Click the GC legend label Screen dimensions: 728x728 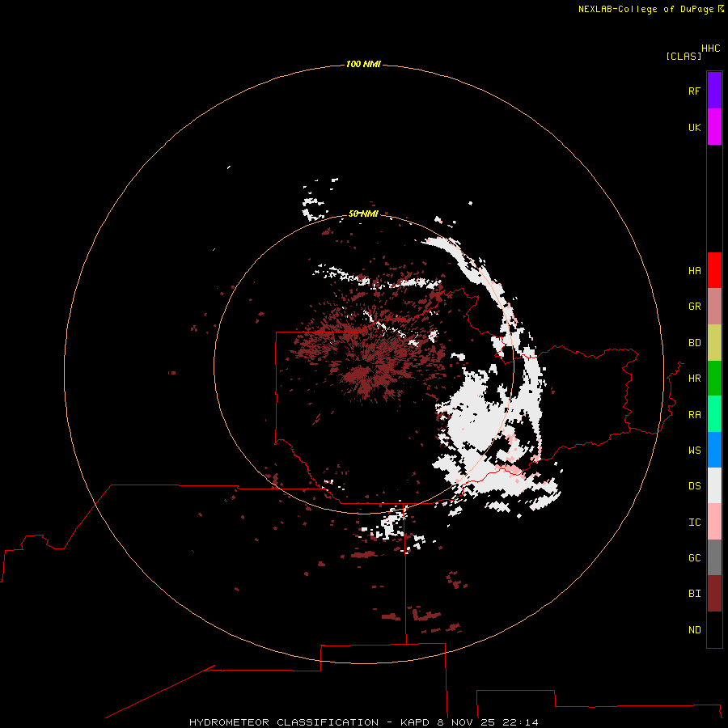tap(694, 557)
